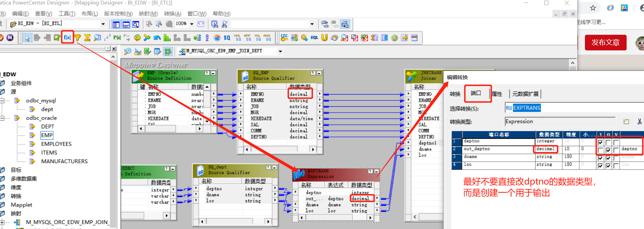
Task: Switch to the 端口 tab
Action: pos(476,93)
